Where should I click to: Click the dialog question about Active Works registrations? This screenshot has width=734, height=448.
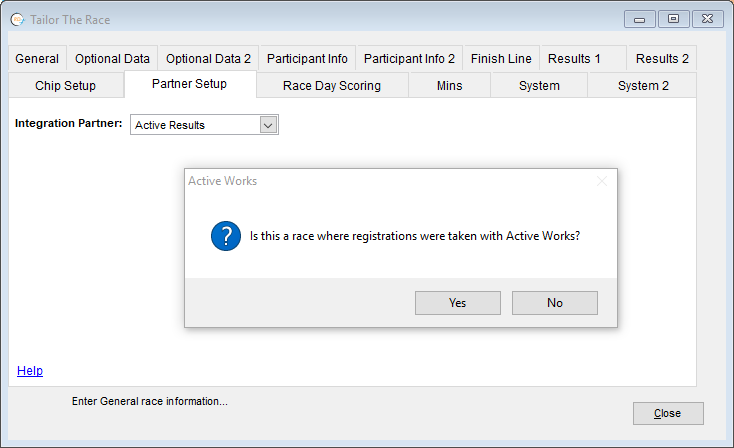click(x=415, y=236)
